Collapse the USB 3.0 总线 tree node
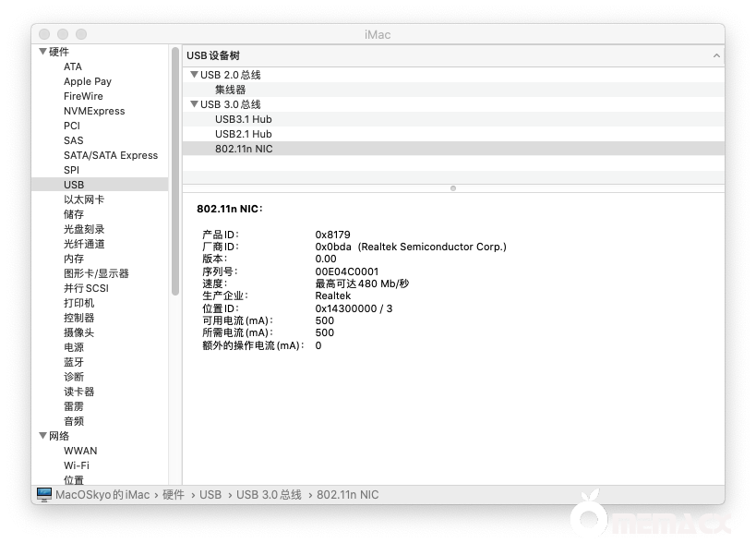Viewport: 756px width, 543px height. click(194, 104)
